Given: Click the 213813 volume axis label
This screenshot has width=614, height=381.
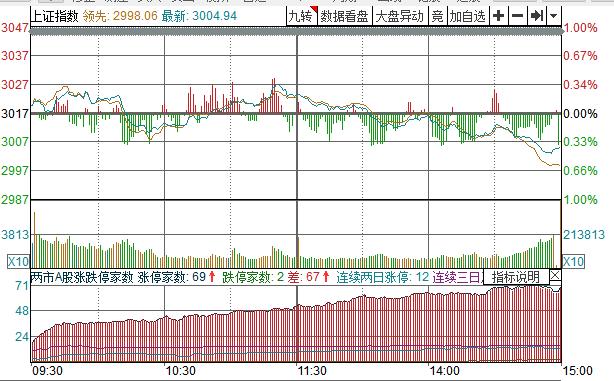Looking at the screenshot, I should pyautogui.click(x=584, y=235).
